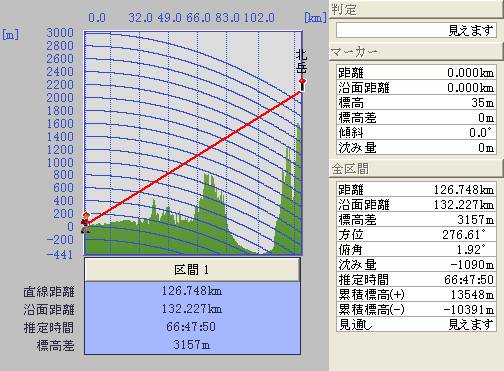Click 132.227km in the 区間 1 table
Screen dimensions: 504x371
[192, 309]
